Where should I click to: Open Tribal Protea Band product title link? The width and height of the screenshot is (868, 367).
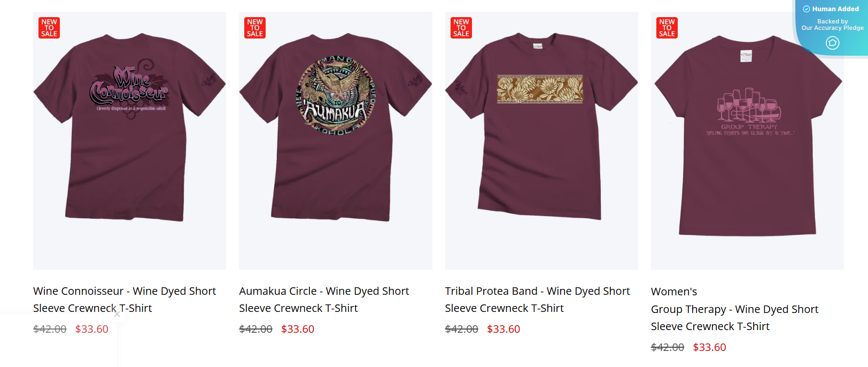pyautogui.click(x=537, y=300)
